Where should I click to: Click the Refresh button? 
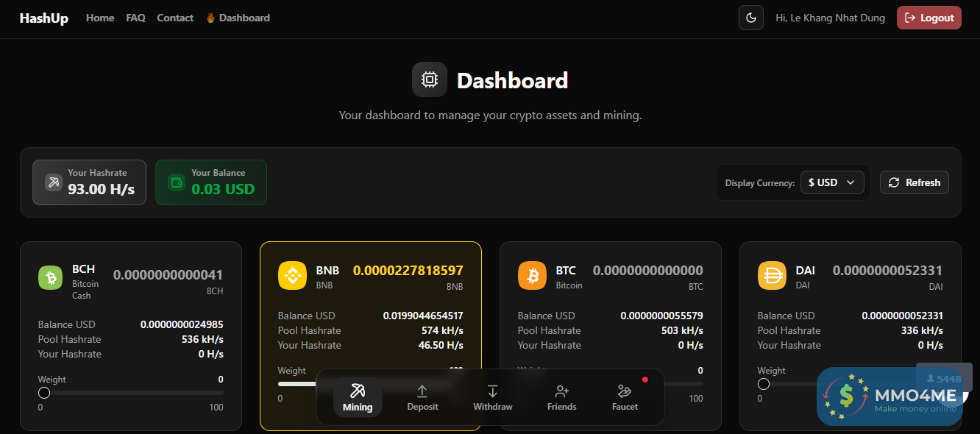click(915, 182)
